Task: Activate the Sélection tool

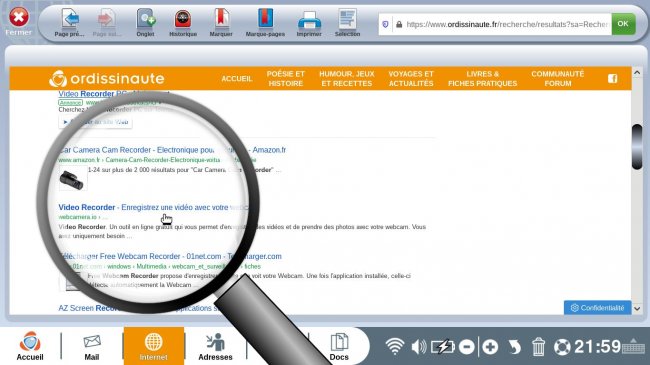Action: pos(347,23)
